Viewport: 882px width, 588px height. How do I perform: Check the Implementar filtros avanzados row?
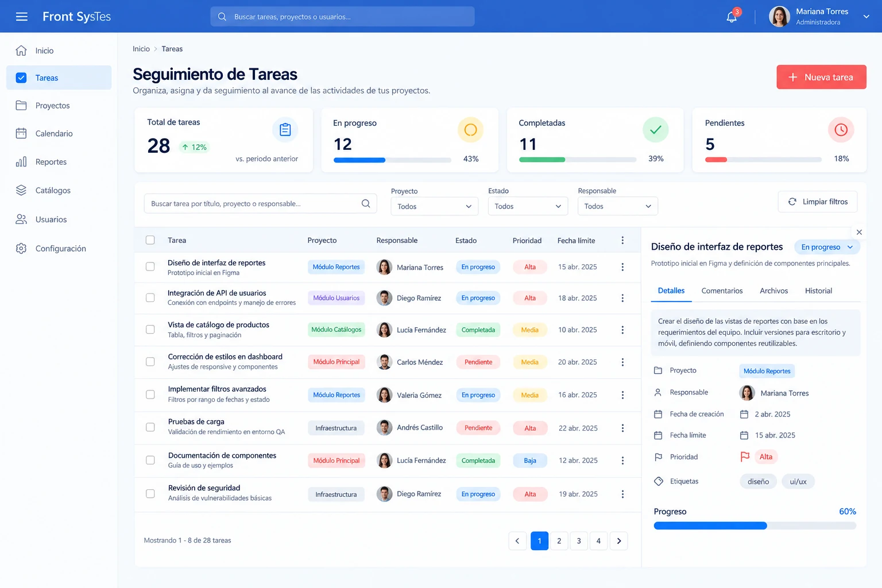(x=150, y=394)
